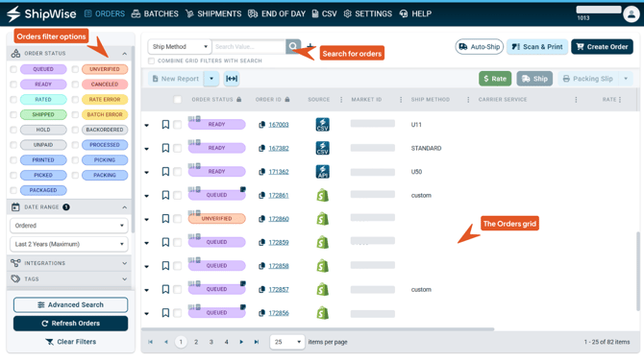Expand the Integrations section

[x=124, y=263]
